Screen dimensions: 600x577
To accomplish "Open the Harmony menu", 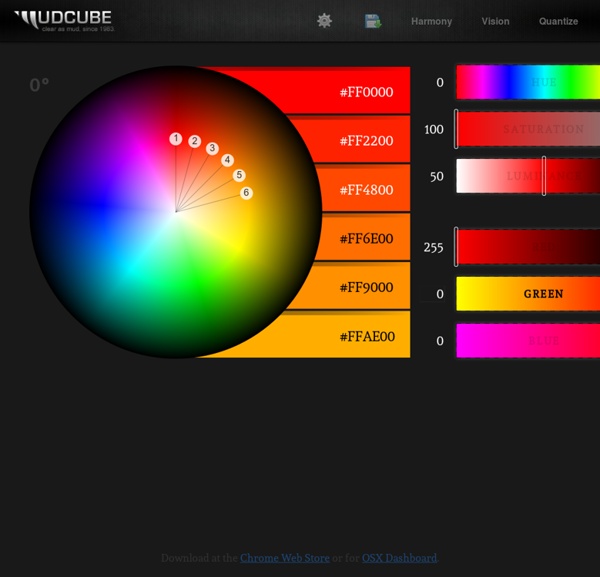I will (431, 21).
